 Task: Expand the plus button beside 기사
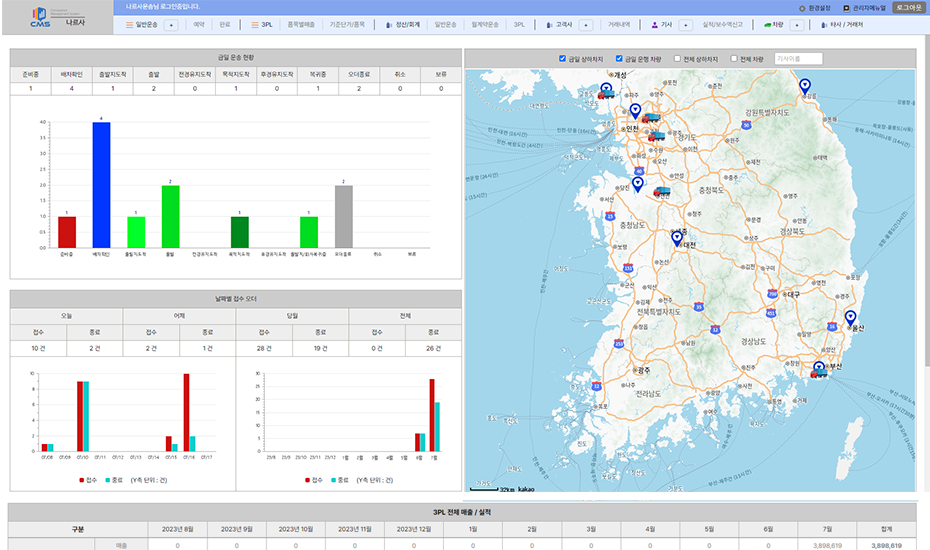point(685,25)
